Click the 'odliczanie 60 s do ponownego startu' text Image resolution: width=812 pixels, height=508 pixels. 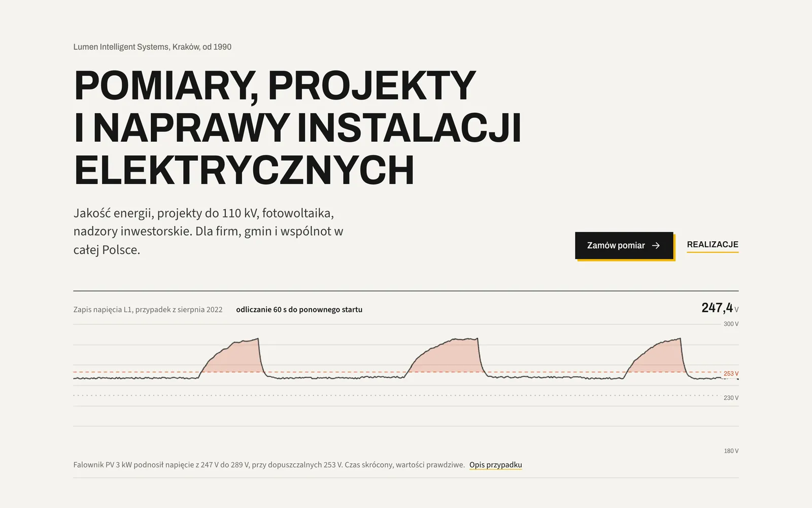point(299,309)
